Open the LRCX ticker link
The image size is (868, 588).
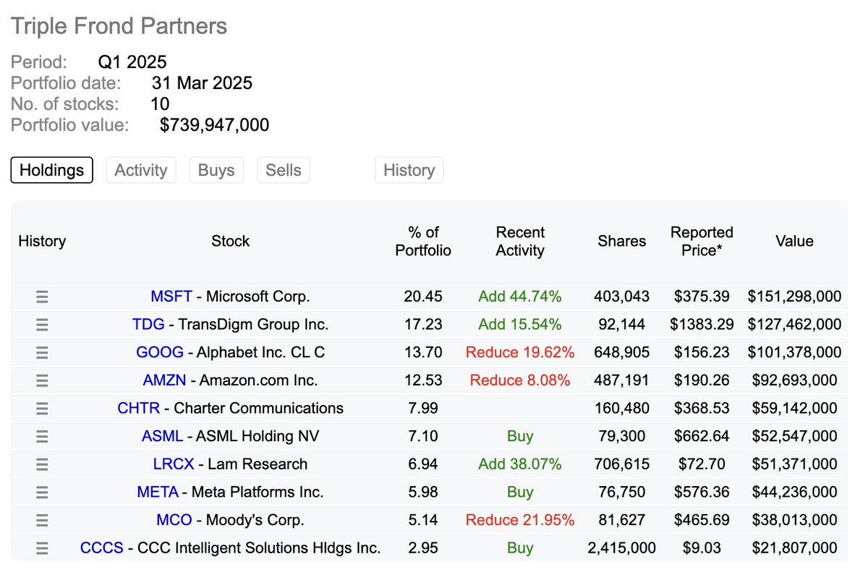[x=174, y=464]
